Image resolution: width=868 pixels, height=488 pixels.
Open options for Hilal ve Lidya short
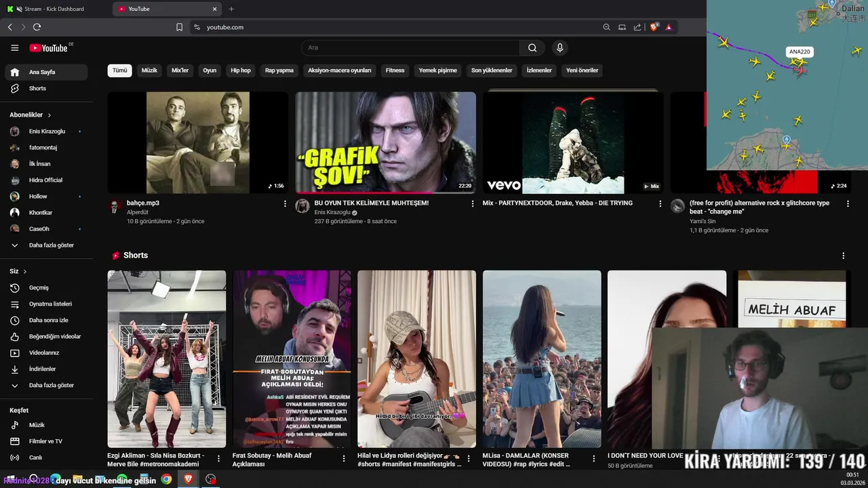click(x=469, y=458)
